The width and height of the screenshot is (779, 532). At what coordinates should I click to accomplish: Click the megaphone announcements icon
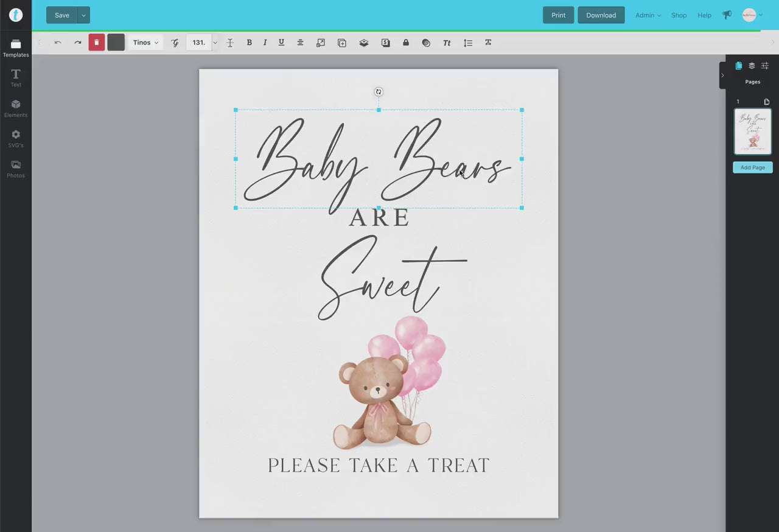727,15
